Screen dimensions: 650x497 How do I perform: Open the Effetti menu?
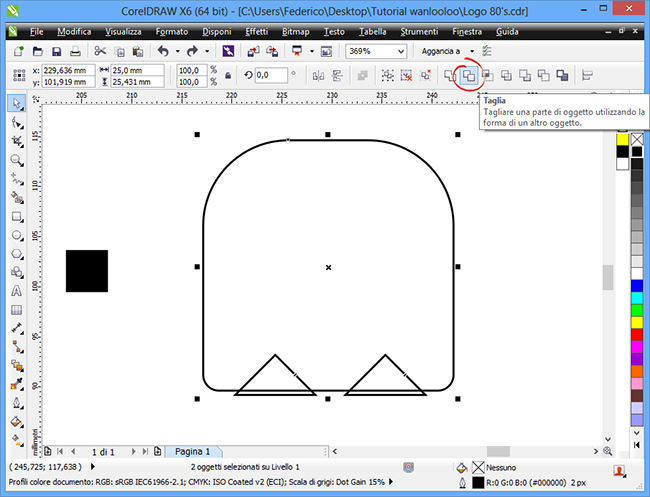pos(257,32)
